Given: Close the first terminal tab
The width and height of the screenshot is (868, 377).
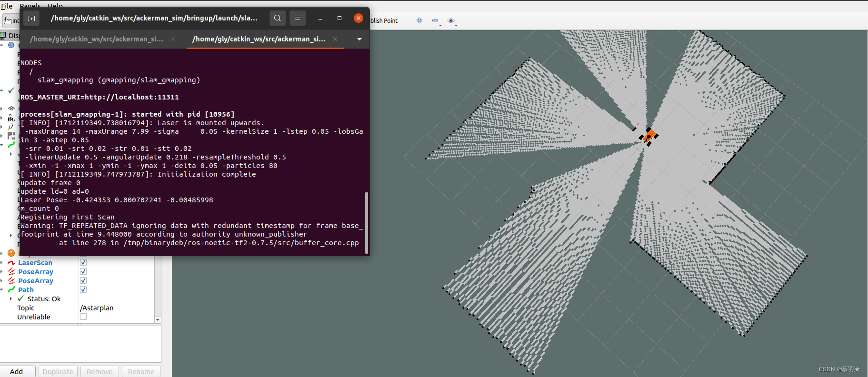Looking at the screenshot, I should pos(172,39).
